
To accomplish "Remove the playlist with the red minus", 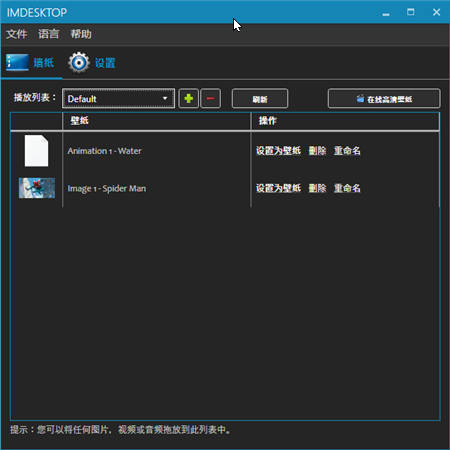I will coord(210,99).
